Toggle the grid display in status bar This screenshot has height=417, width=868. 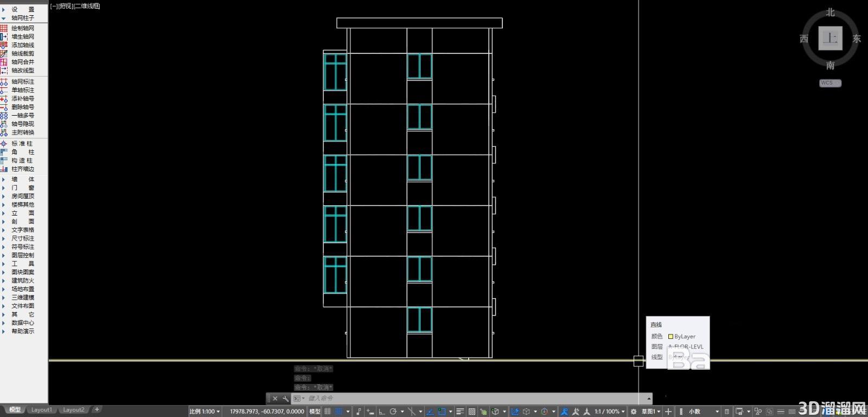tap(328, 412)
